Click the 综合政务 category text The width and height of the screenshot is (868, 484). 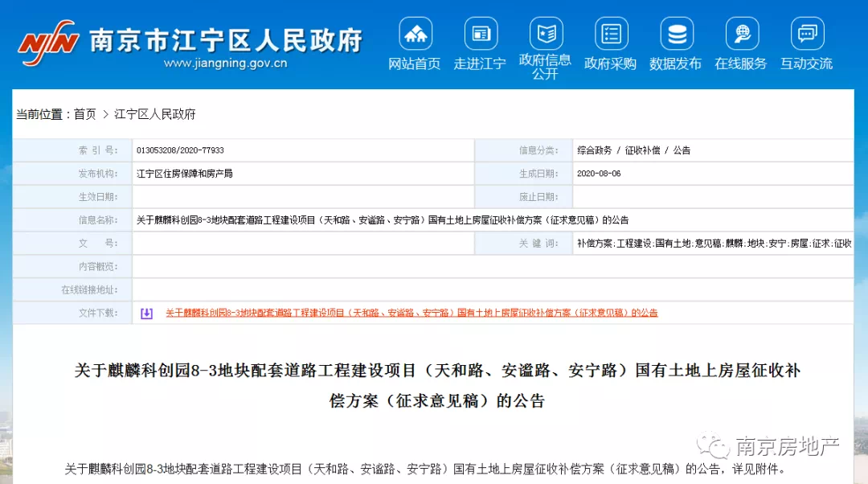click(594, 150)
